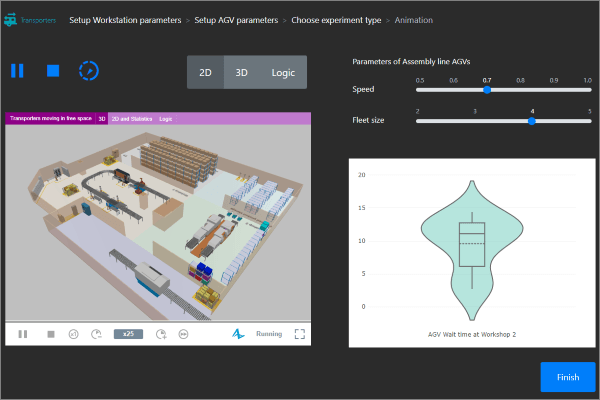Click the speed up simulation icon
Viewport: 600px width, 400px height.
point(161,334)
